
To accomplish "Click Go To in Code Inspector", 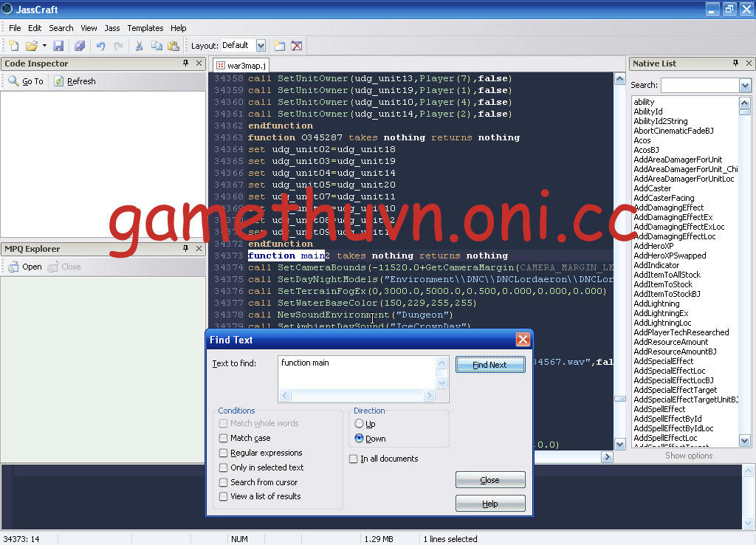I will (x=27, y=81).
